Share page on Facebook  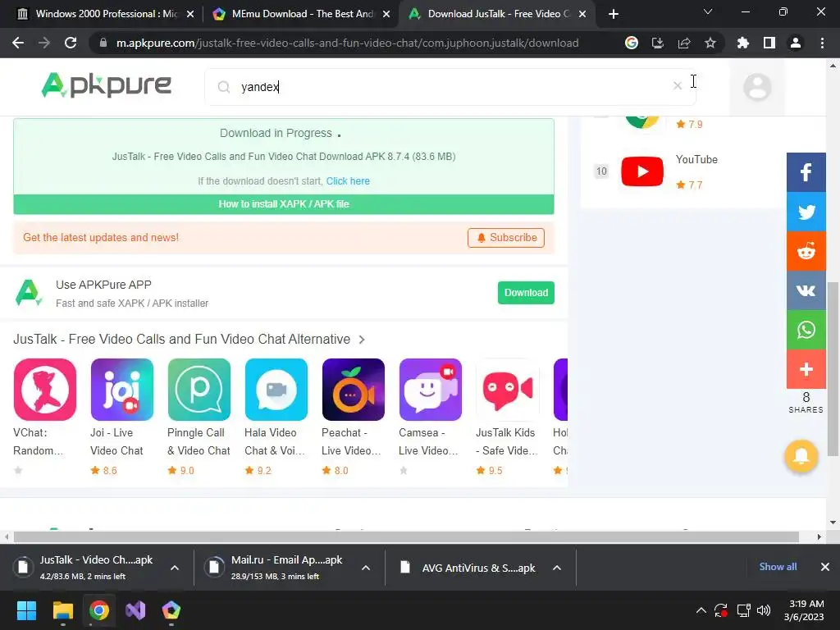pyautogui.click(x=806, y=172)
